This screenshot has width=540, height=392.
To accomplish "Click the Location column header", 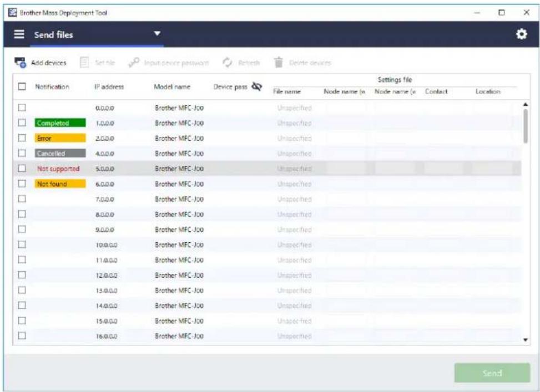I will click(488, 91).
